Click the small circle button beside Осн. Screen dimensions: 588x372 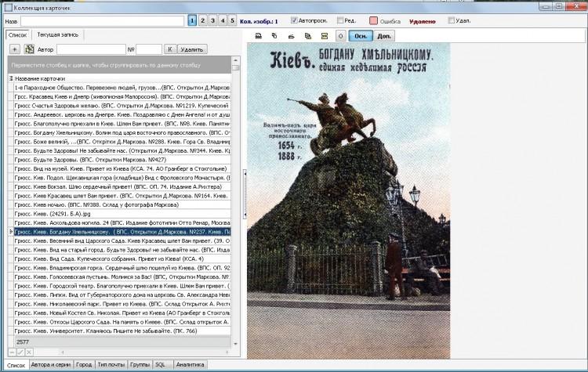coord(340,36)
